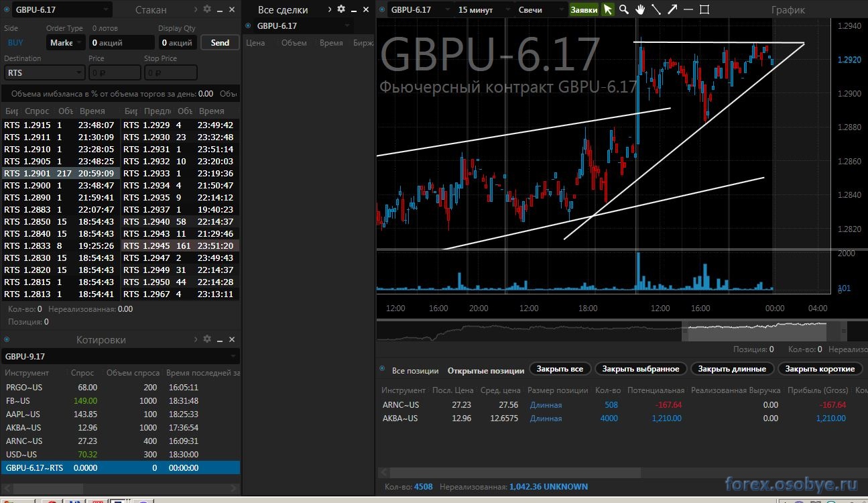This screenshot has width=868, height=503.
Task: Toggle link indicator beside Все позиции
Action: (x=383, y=369)
